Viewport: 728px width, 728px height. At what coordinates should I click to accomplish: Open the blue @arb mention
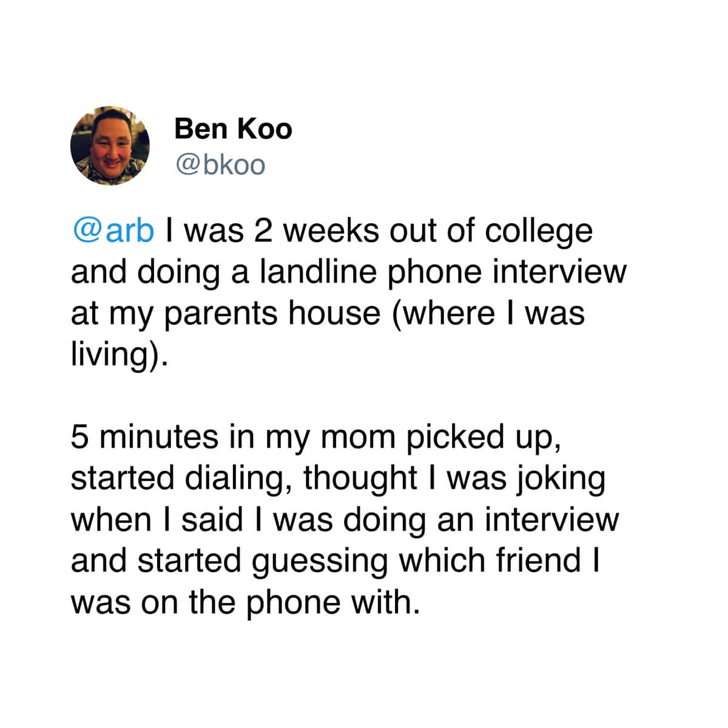point(113,231)
